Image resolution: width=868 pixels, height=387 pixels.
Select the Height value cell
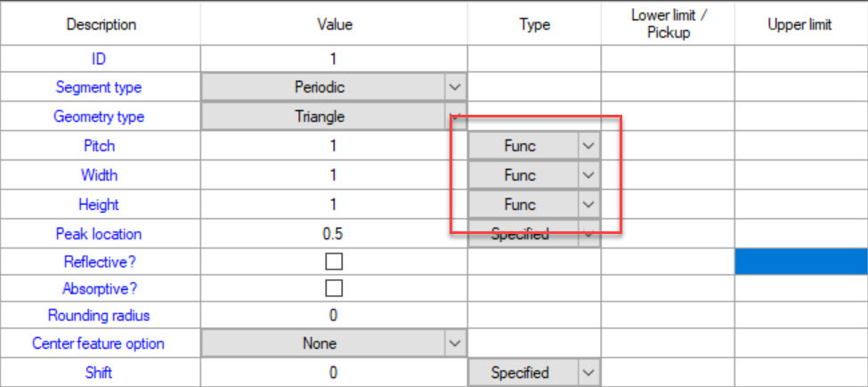334,205
